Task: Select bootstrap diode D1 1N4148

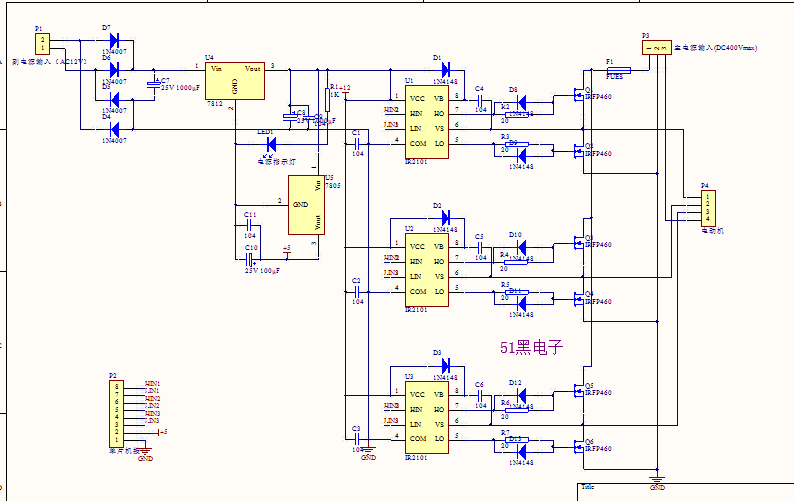Action: click(446, 69)
